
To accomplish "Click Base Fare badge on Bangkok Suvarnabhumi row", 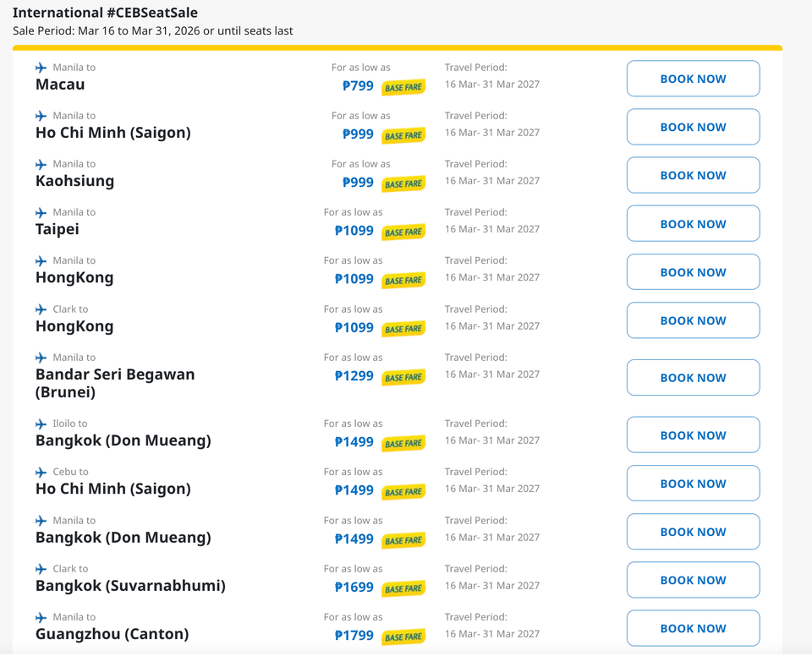I will point(403,588).
